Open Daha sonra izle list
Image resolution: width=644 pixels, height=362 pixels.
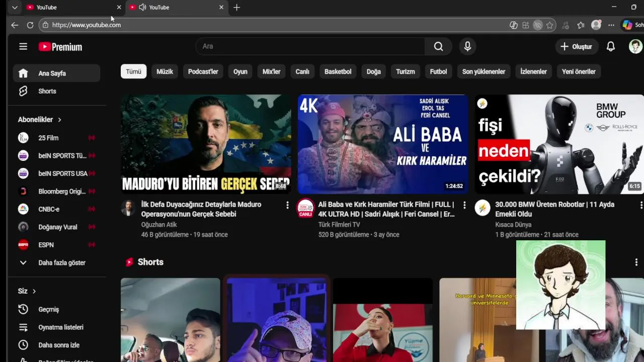[x=56, y=345]
